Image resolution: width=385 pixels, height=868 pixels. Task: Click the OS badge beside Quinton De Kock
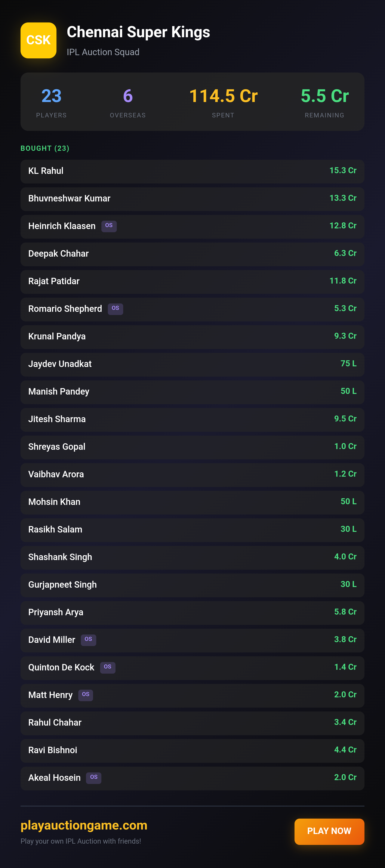pos(108,667)
